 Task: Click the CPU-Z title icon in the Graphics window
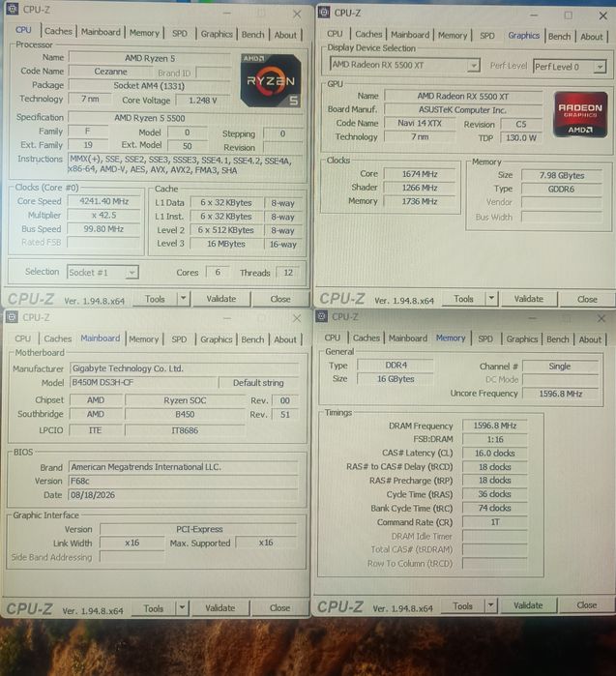tap(324, 13)
